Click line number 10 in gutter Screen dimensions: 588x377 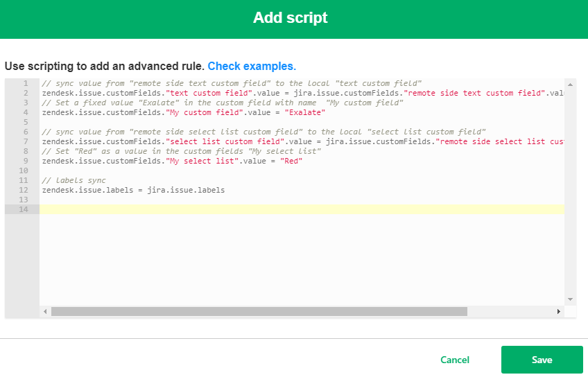24,170
